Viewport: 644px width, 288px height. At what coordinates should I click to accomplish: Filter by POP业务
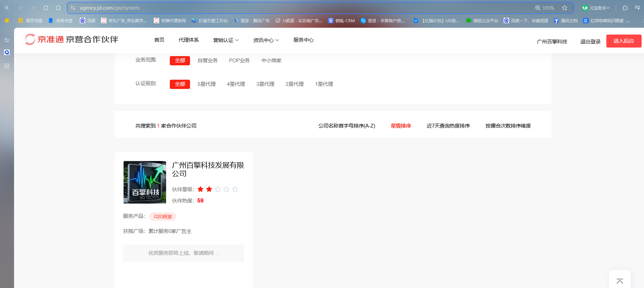click(x=239, y=61)
